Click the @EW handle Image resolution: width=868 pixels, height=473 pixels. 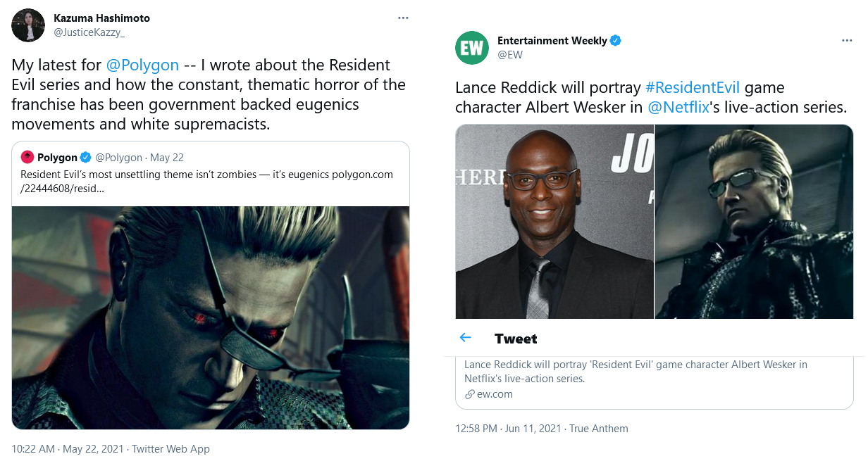(x=509, y=54)
